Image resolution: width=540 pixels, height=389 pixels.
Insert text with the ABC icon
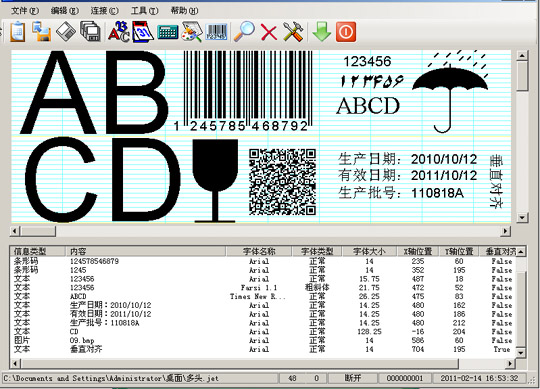pyautogui.click(x=119, y=32)
